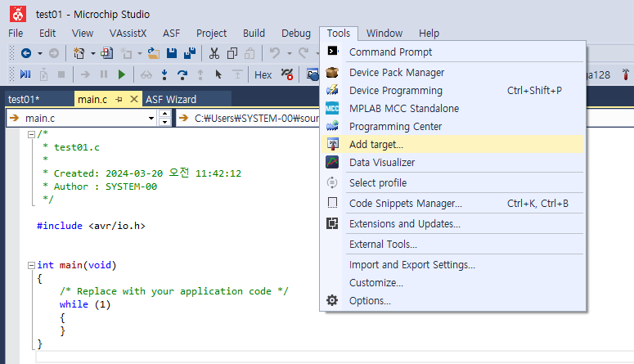Click the Copy icon

[x=232, y=53]
